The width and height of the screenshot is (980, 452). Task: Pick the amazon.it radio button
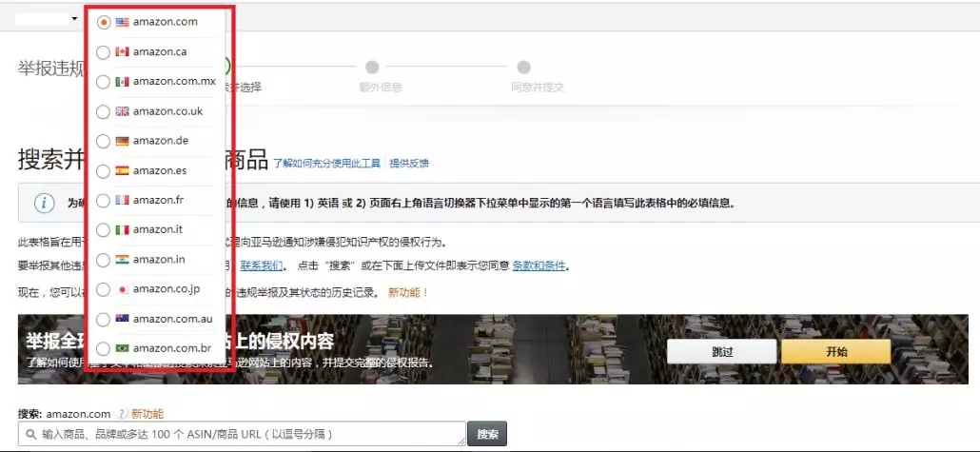(104, 230)
